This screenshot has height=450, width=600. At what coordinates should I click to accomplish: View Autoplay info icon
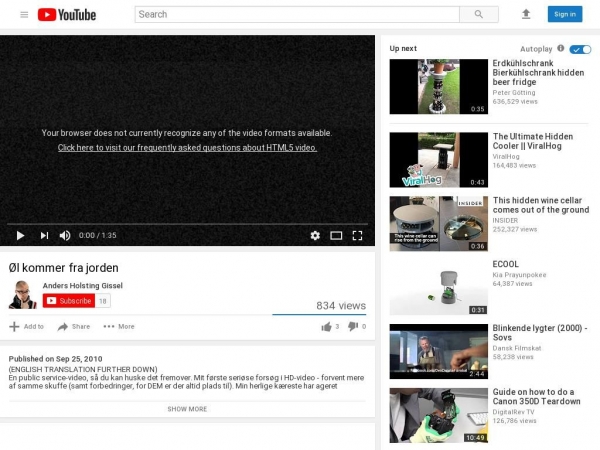tap(561, 48)
